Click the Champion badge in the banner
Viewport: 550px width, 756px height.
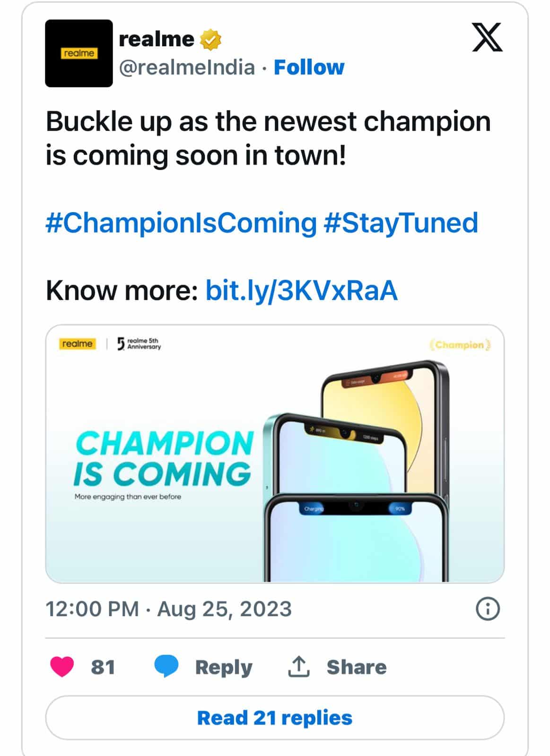tap(460, 345)
